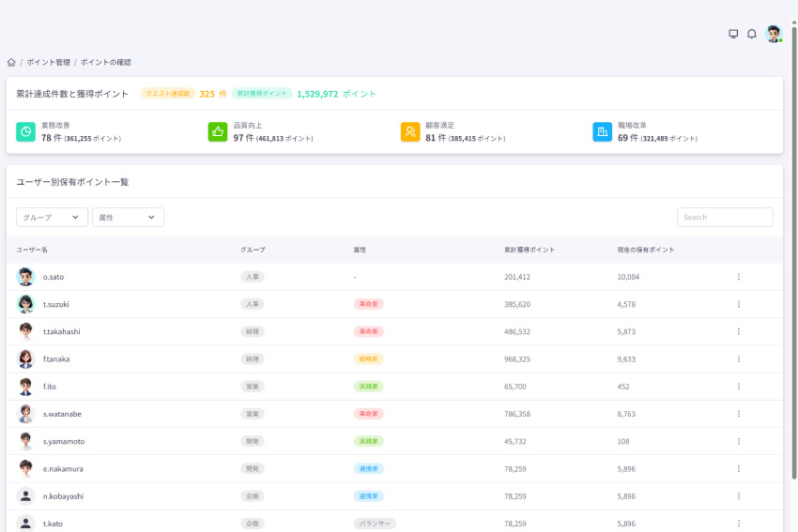The image size is (798, 532).
Task: Sort by 累計獲得ポイント column header
Action: [529, 250]
